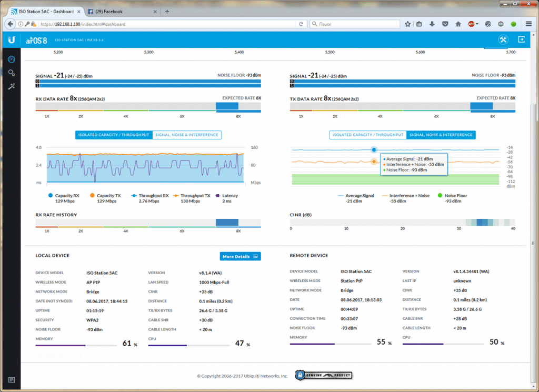Expand local device More Details

tap(240, 256)
